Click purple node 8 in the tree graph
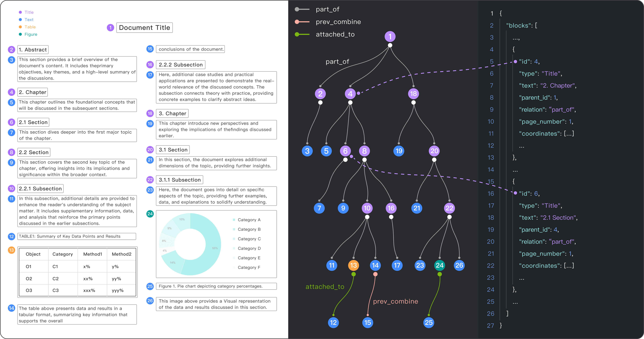Image resolution: width=644 pixels, height=339 pixels. [x=364, y=151]
